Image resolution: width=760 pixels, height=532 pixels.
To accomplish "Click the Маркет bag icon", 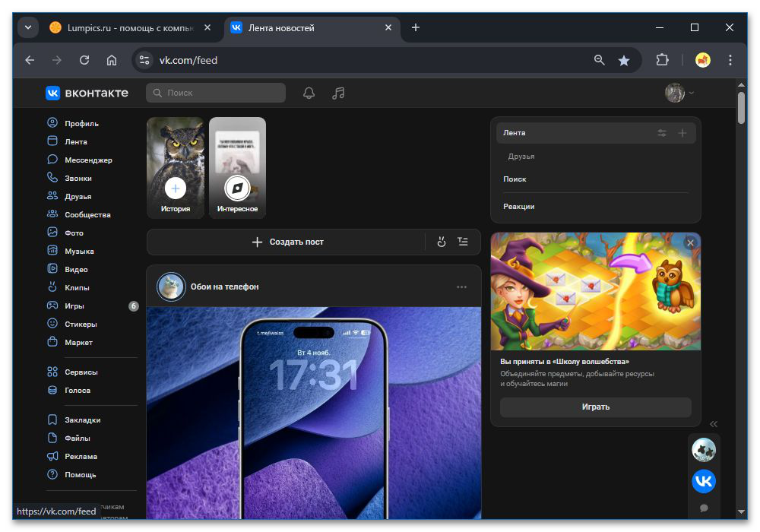I will pos(52,342).
